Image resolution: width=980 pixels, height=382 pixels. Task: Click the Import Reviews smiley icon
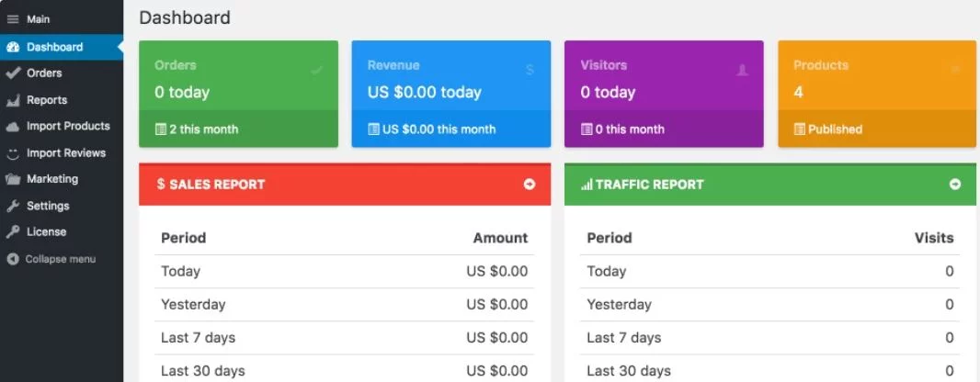(x=13, y=153)
